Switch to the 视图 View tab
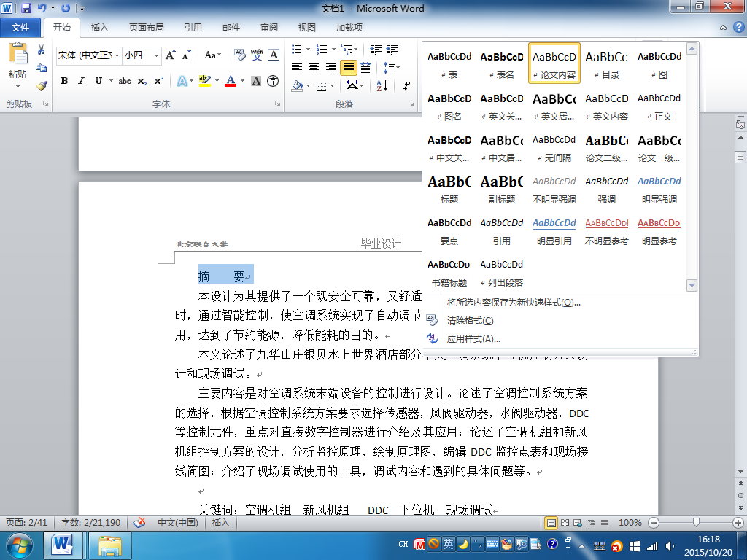Image resolution: width=747 pixels, height=560 pixels. (x=307, y=27)
